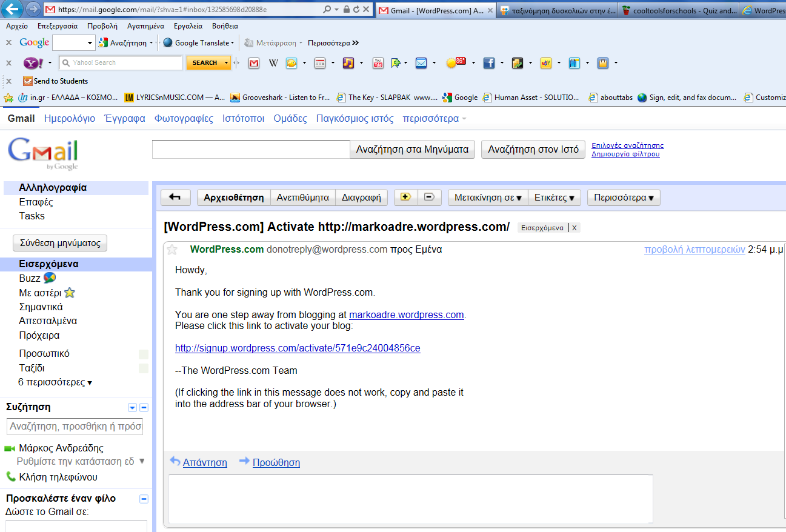
Task: Open the Yahoo SEARCH button dropdown arrow
Action: point(227,62)
